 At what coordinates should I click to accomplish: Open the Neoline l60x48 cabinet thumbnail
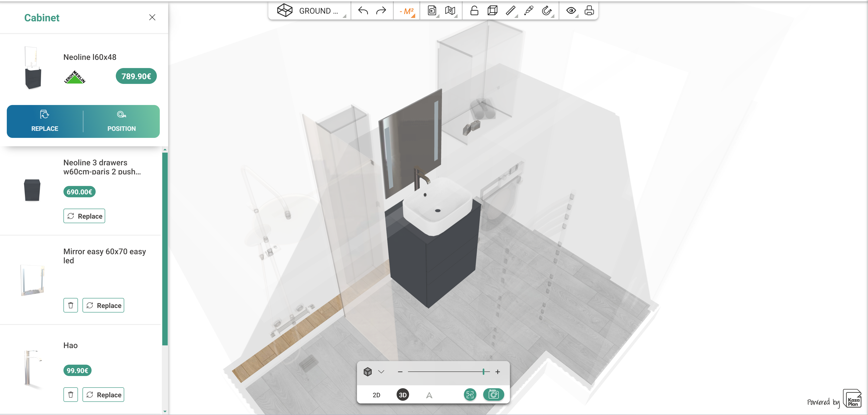[x=33, y=68]
